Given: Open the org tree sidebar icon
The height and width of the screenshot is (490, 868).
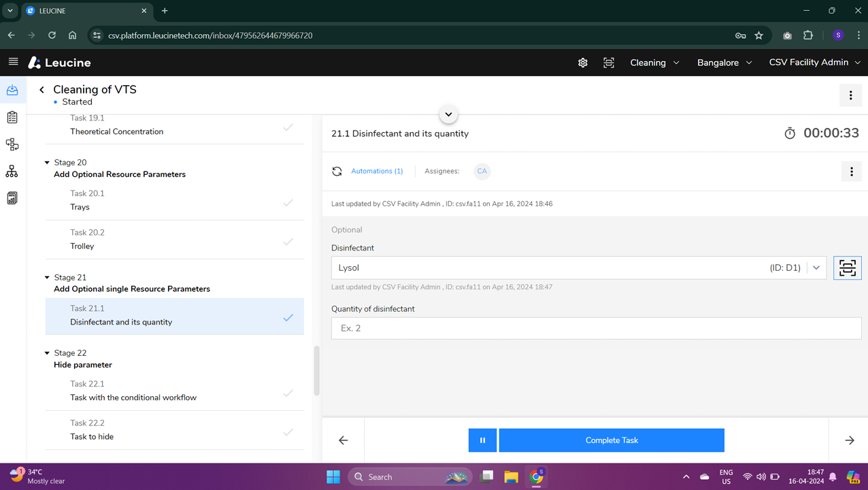Looking at the screenshot, I should [12, 171].
